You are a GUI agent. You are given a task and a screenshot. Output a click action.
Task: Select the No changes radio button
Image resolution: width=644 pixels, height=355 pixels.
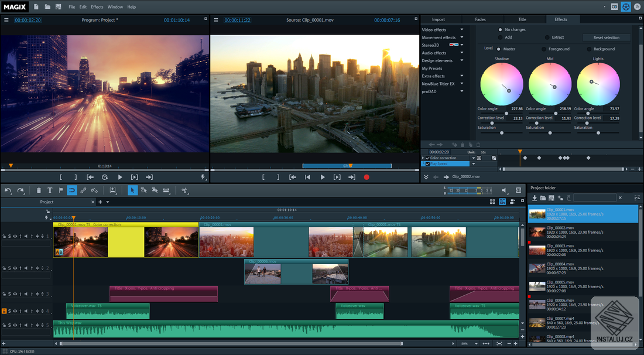(x=500, y=29)
